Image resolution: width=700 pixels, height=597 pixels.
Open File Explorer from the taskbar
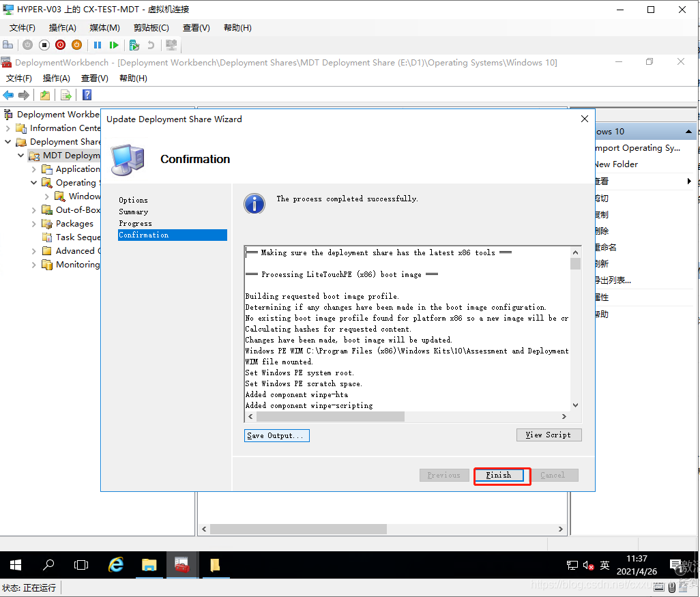(149, 565)
